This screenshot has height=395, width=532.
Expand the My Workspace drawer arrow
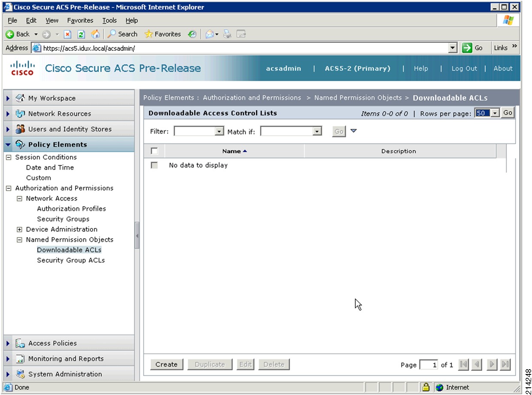click(x=8, y=98)
